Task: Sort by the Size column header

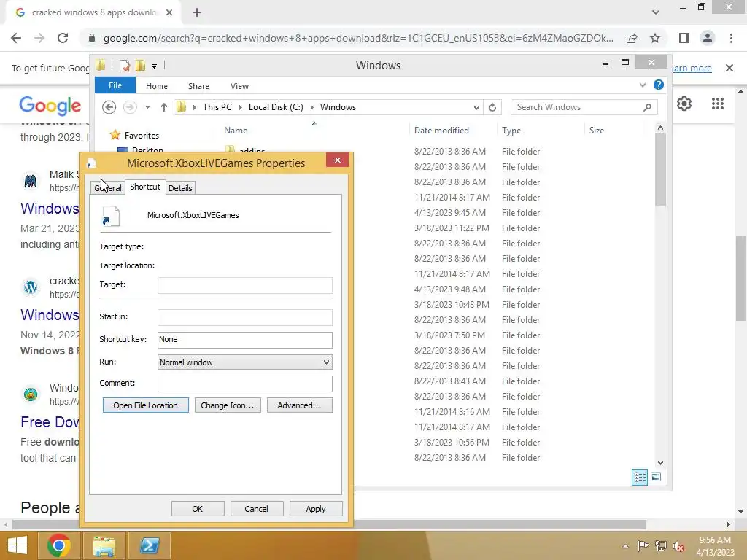Action: [x=597, y=131]
